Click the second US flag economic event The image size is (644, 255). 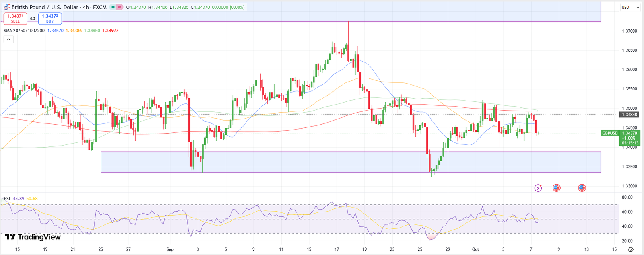coord(582,188)
